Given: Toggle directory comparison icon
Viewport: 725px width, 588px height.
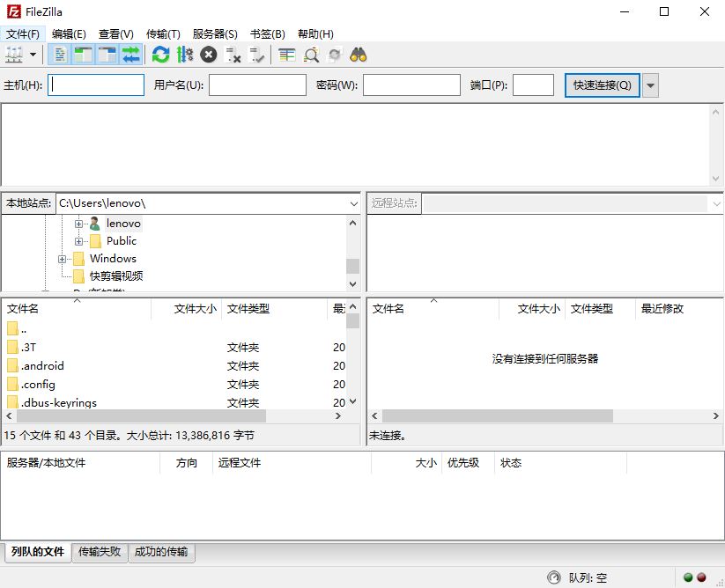Looking at the screenshot, I should coord(311,55).
